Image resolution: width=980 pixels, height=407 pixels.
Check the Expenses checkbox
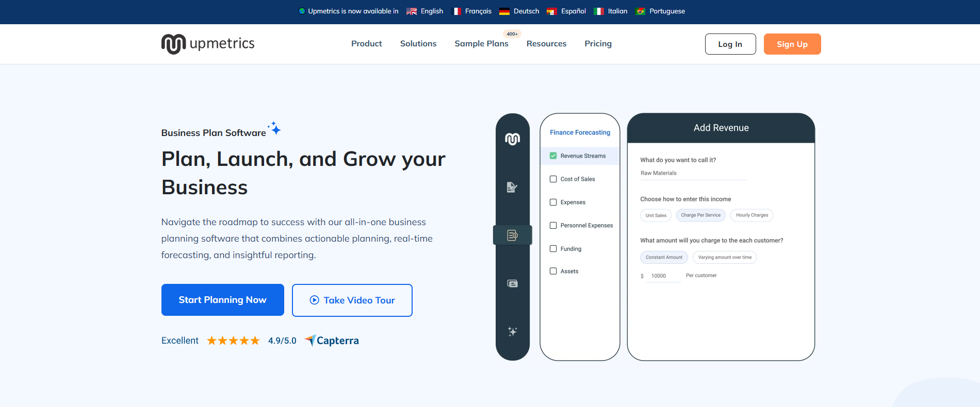pos(553,202)
